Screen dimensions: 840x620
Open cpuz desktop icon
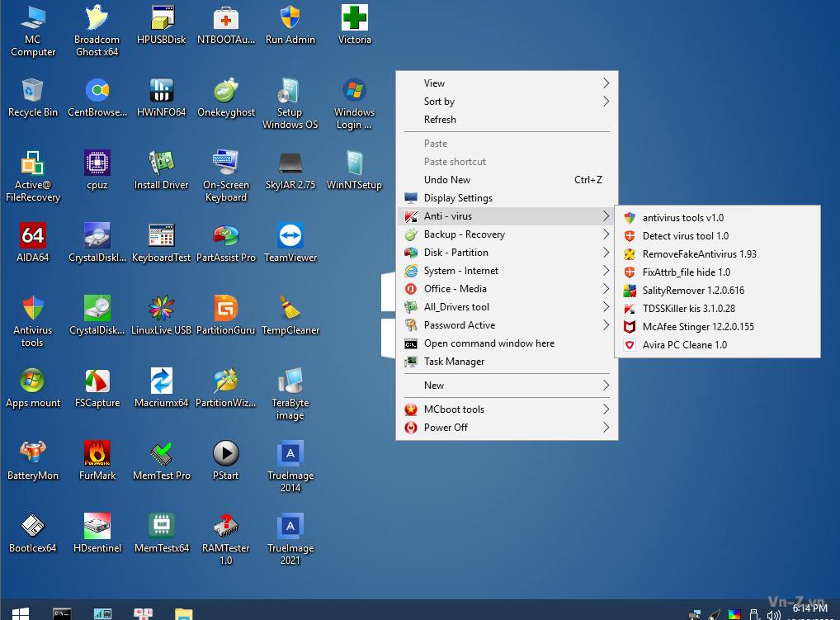pyautogui.click(x=97, y=170)
